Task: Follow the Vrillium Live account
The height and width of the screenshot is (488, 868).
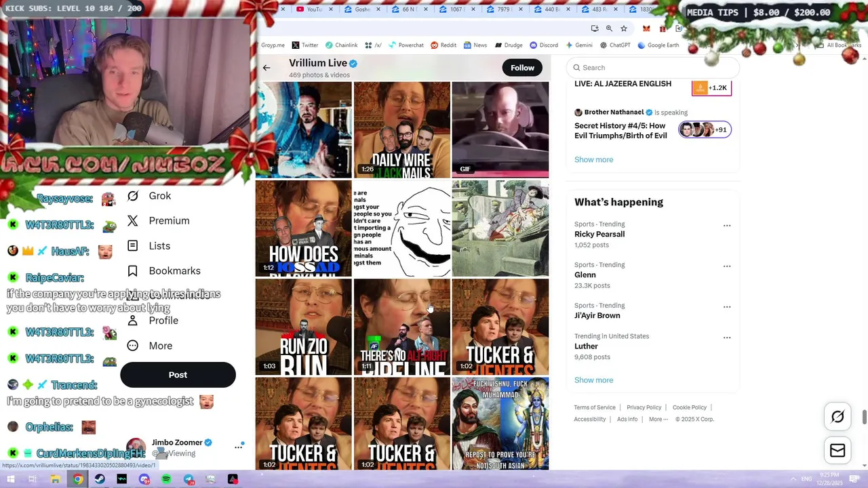Action: (522, 68)
